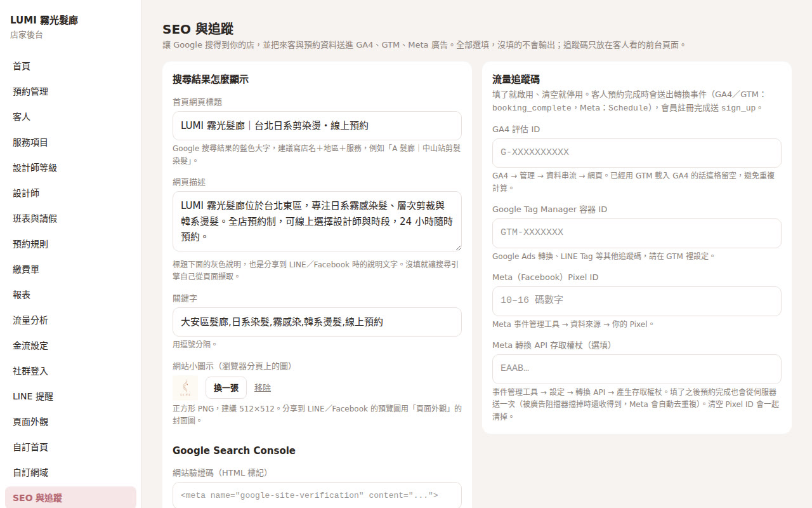Go to 預約規則 settings
The height and width of the screenshot is (508, 812).
point(70,244)
